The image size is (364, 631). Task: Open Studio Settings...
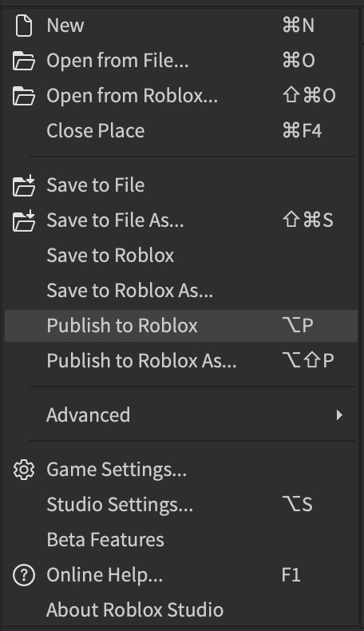pyautogui.click(x=181, y=505)
